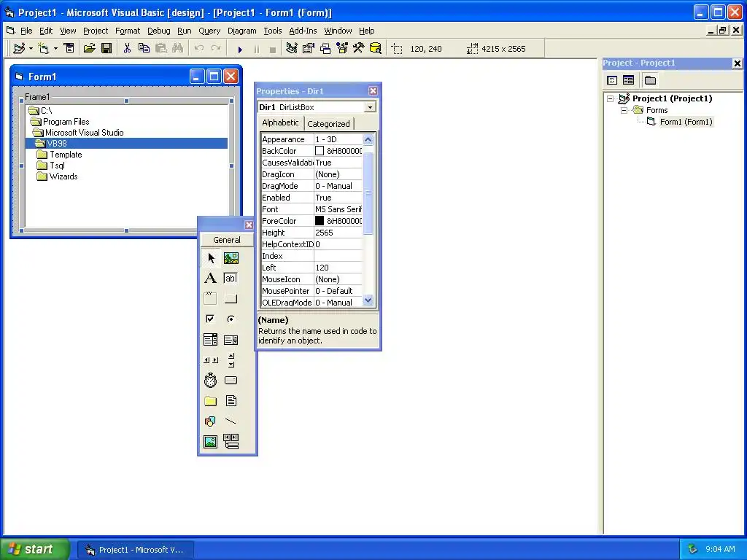This screenshot has height=560, width=747.
Task: Open the Add Form dropdown arrow
Action: click(55, 49)
